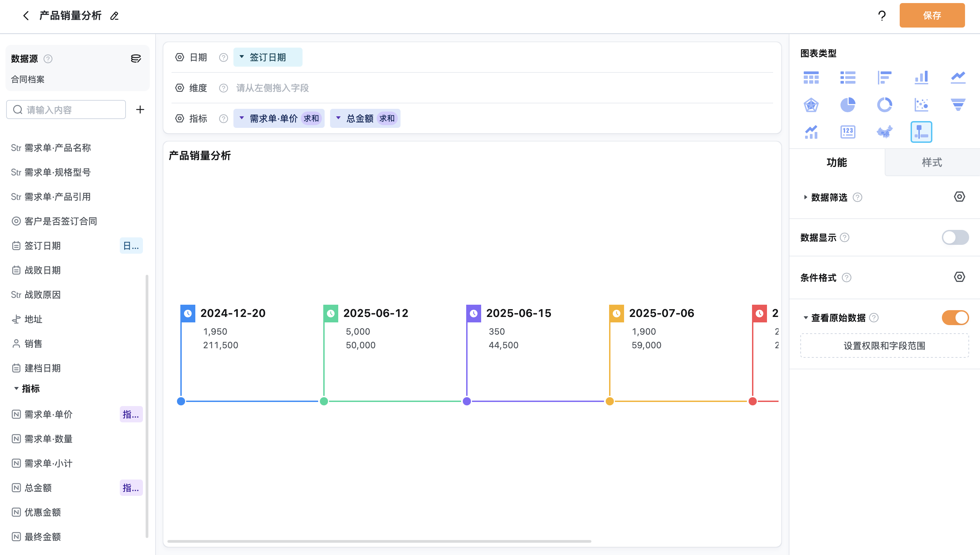Screen dimensions: 980x555
Task: Select field 需求单·数量
Action: (x=48, y=439)
